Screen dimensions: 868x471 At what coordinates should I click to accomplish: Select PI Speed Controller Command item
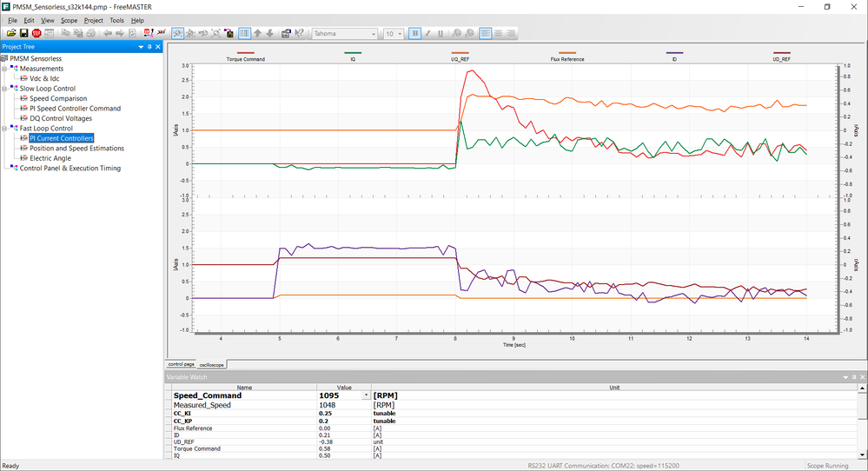tap(76, 109)
